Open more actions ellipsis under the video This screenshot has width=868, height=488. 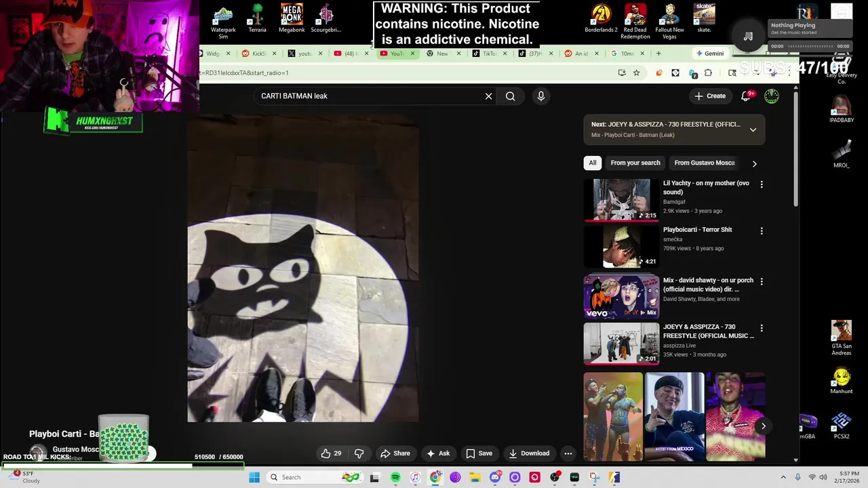(568, 453)
